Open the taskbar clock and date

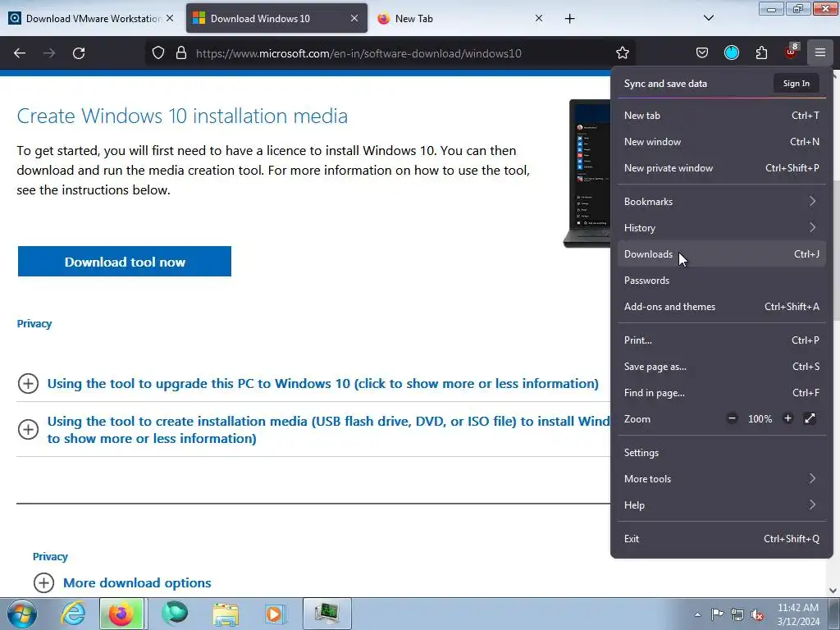pyautogui.click(x=797, y=614)
